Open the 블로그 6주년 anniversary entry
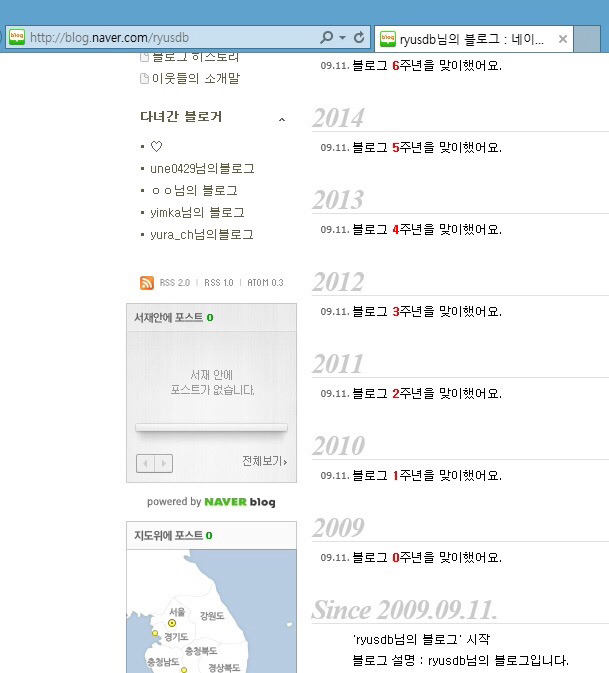609x673 pixels. pos(427,66)
